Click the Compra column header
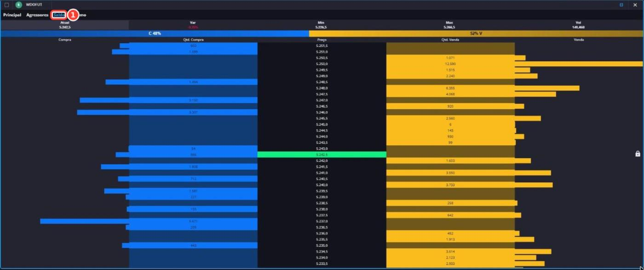Screen dimensions: 644x270 point(64,40)
